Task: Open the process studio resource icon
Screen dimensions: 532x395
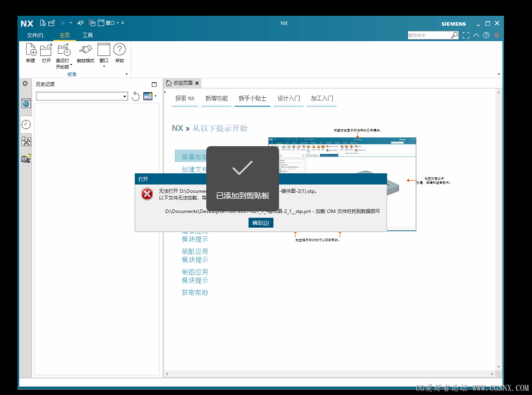Action: [x=26, y=141]
